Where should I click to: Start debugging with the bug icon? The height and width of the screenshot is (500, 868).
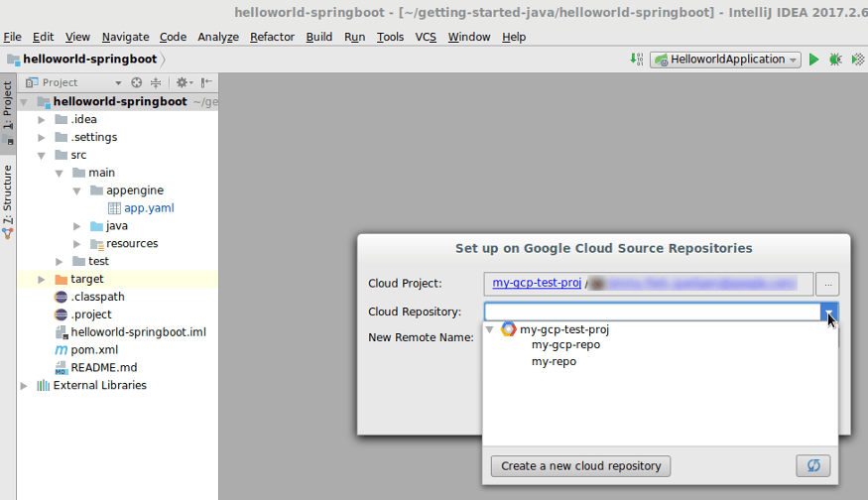(835, 60)
